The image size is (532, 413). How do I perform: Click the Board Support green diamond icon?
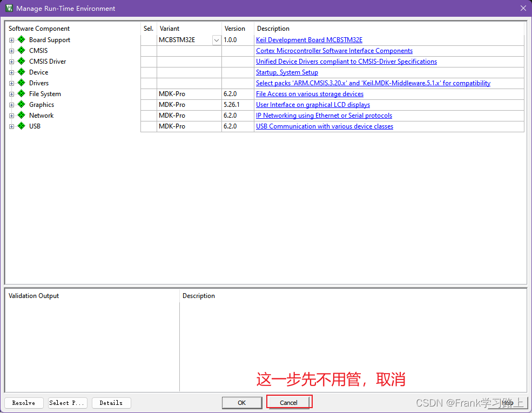(22, 39)
